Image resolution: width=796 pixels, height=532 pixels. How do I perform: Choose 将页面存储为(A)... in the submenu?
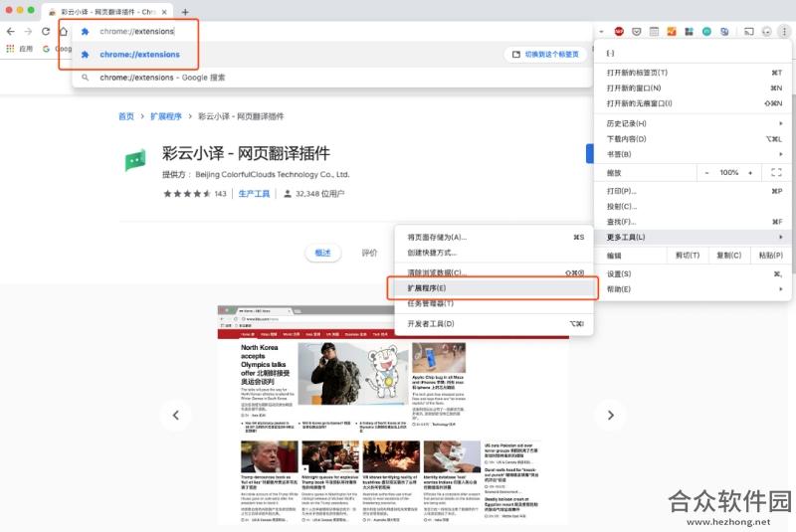click(494, 237)
